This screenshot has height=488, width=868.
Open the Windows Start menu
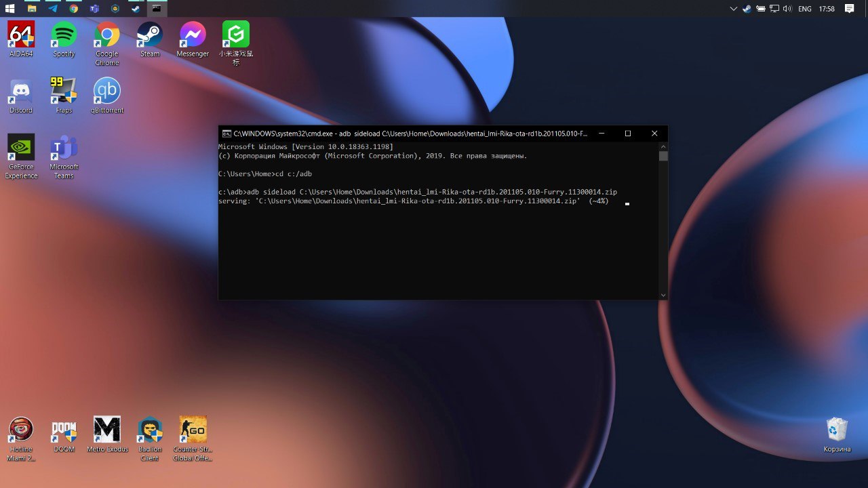(x=10, y=9)
